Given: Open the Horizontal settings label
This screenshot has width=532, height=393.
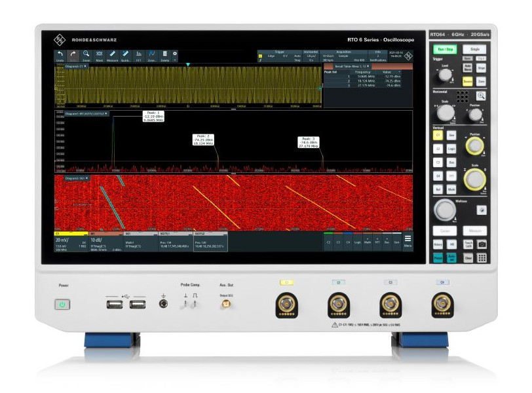Looking at the screenshot, I should tap(311, 52).
